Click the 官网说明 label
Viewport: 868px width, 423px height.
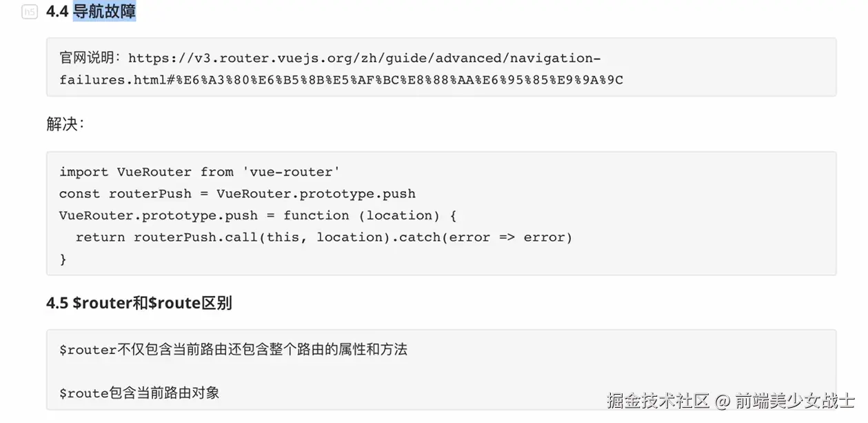90,59
